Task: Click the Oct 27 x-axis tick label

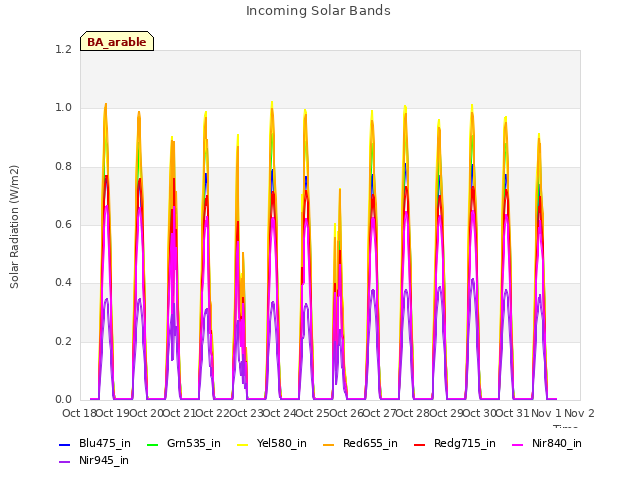Action: (380, 413)
